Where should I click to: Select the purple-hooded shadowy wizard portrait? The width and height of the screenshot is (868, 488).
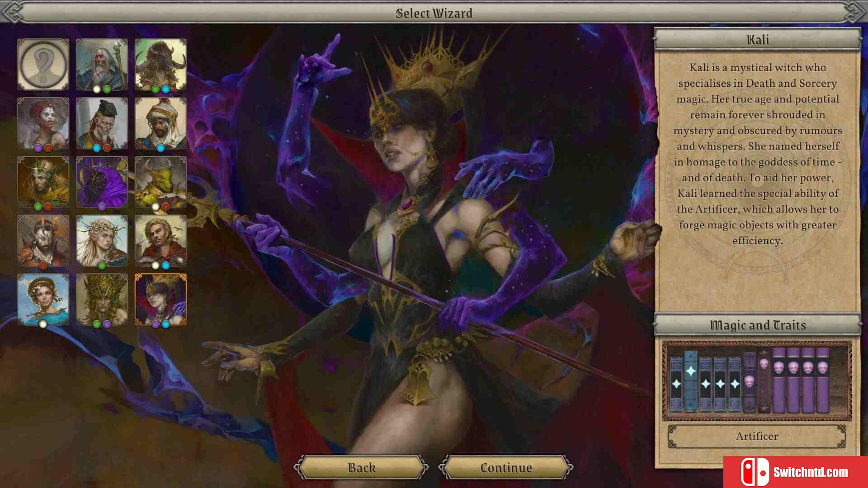tap(102, 182)
